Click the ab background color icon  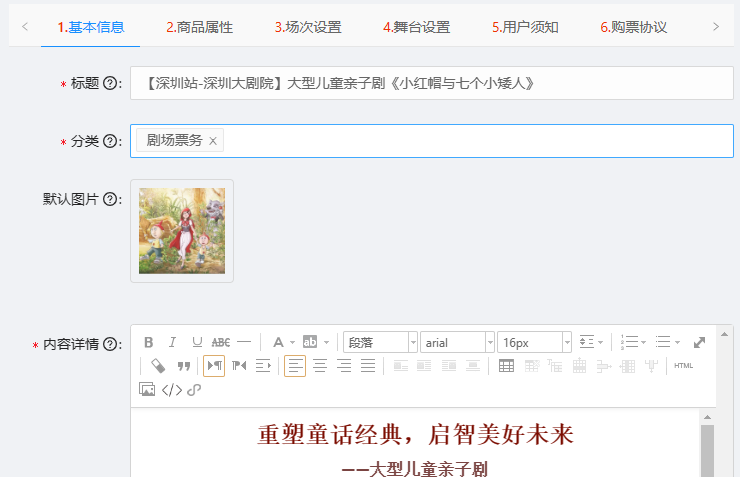tap(310, 342)
